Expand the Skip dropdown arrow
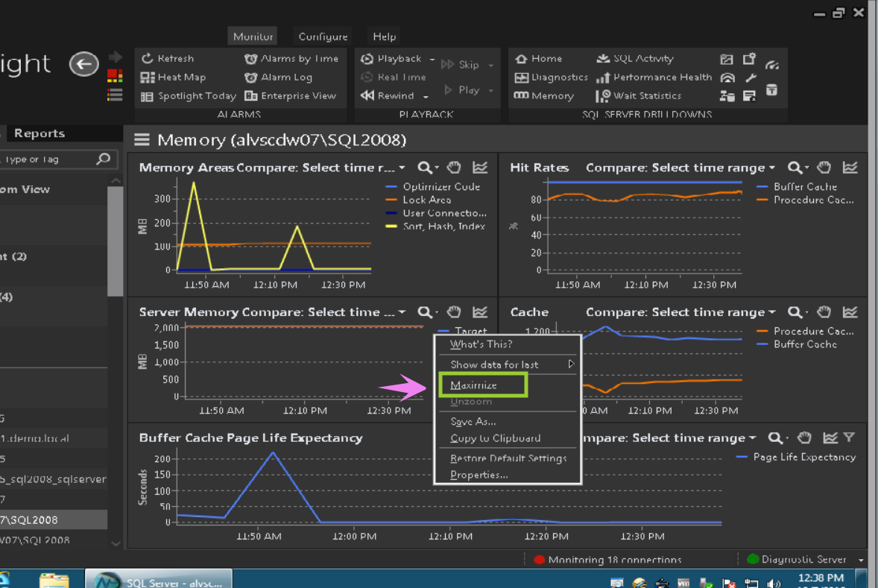 [x=491, y=65]
